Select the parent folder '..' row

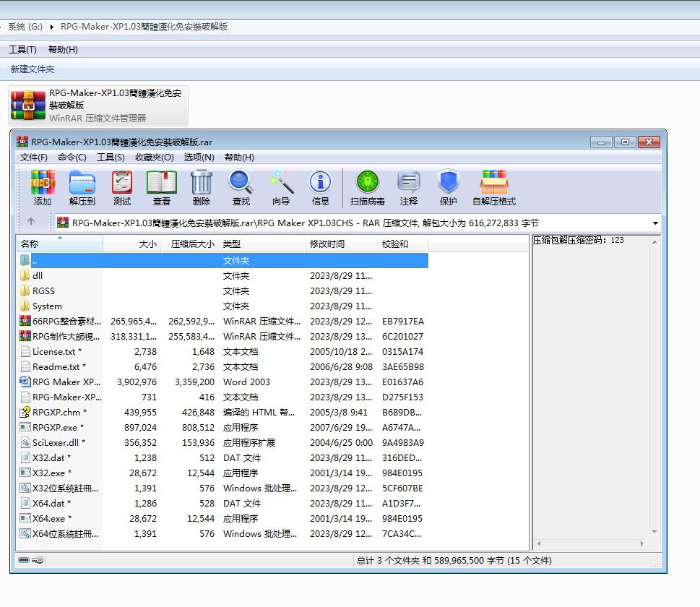(x=223, y=260)
